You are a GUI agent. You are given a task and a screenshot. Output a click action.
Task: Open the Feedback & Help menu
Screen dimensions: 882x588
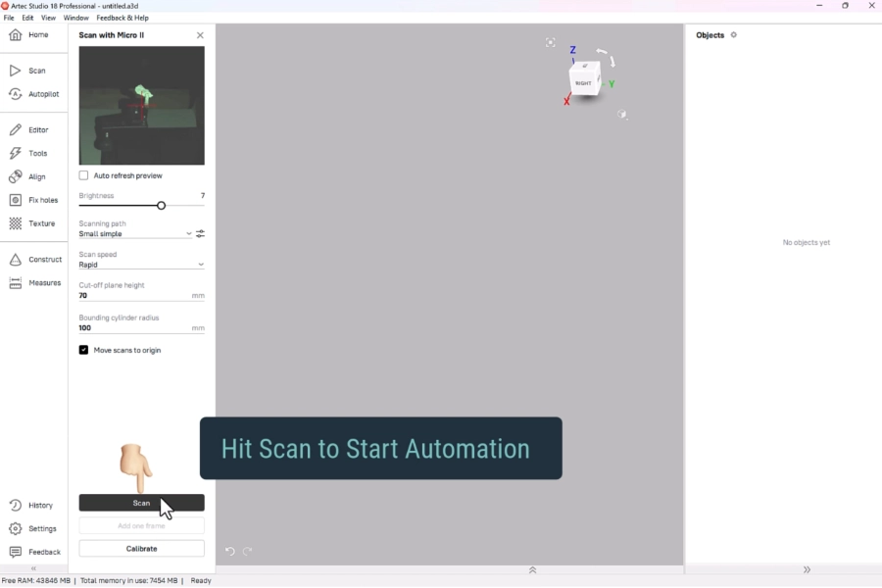(122, 18)
